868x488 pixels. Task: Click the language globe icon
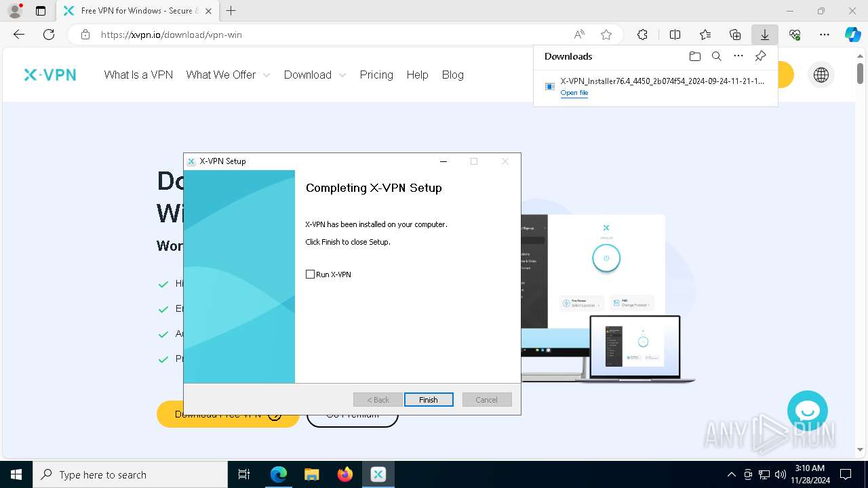coord(821,75)
